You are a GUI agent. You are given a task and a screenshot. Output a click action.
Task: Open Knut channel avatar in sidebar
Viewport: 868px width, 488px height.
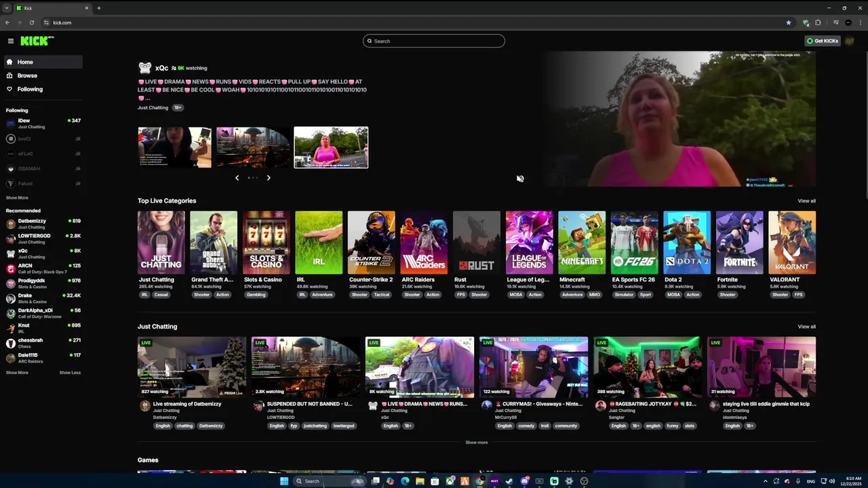(11, 328)
